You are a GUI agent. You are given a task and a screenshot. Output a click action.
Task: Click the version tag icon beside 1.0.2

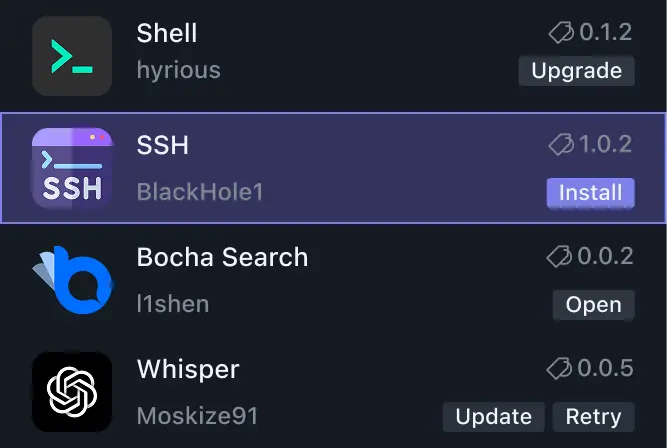coord(561,145)
